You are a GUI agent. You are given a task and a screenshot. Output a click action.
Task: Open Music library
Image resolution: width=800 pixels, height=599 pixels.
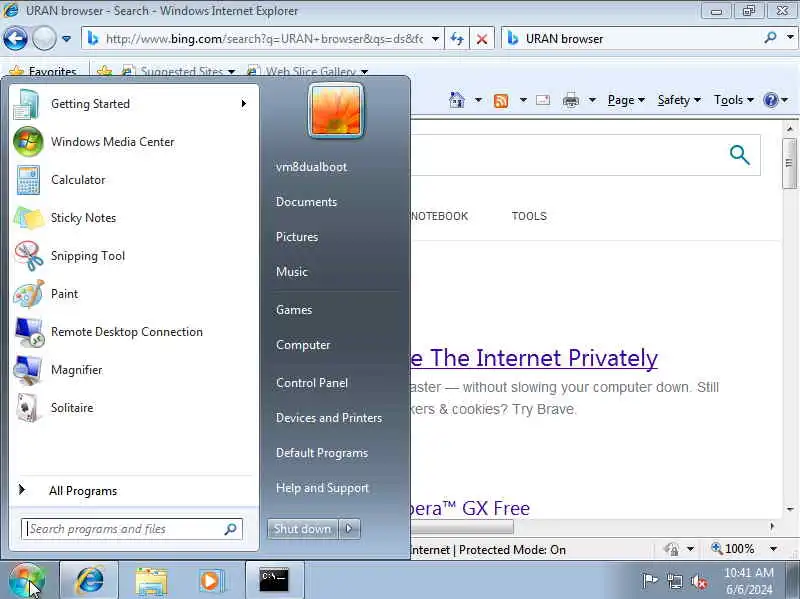point(292,272)
